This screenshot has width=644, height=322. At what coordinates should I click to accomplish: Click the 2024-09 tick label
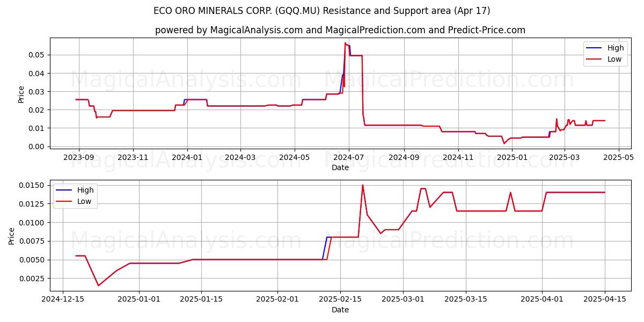404,157
